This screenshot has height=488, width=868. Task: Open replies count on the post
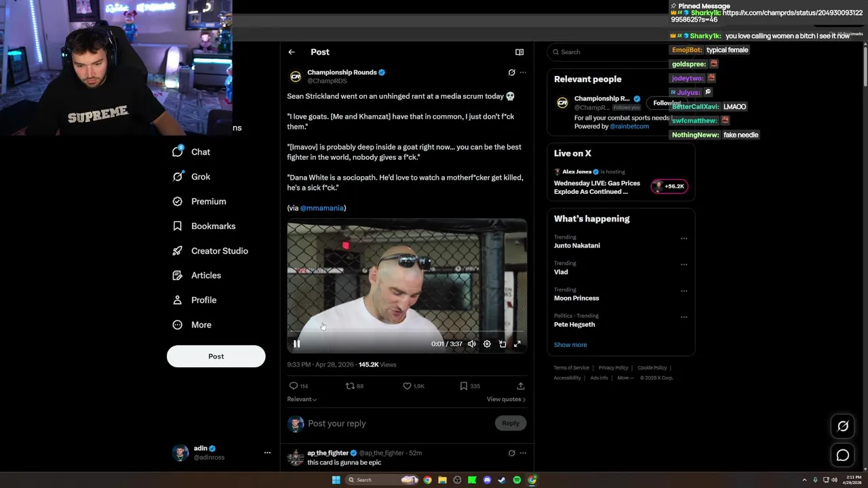pos(299,386)
